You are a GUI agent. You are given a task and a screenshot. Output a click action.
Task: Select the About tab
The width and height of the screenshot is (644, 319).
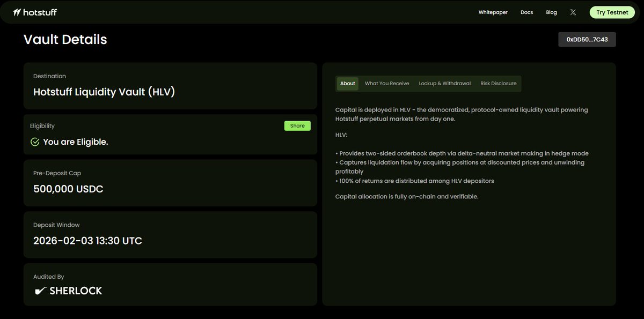coord(348,84)
